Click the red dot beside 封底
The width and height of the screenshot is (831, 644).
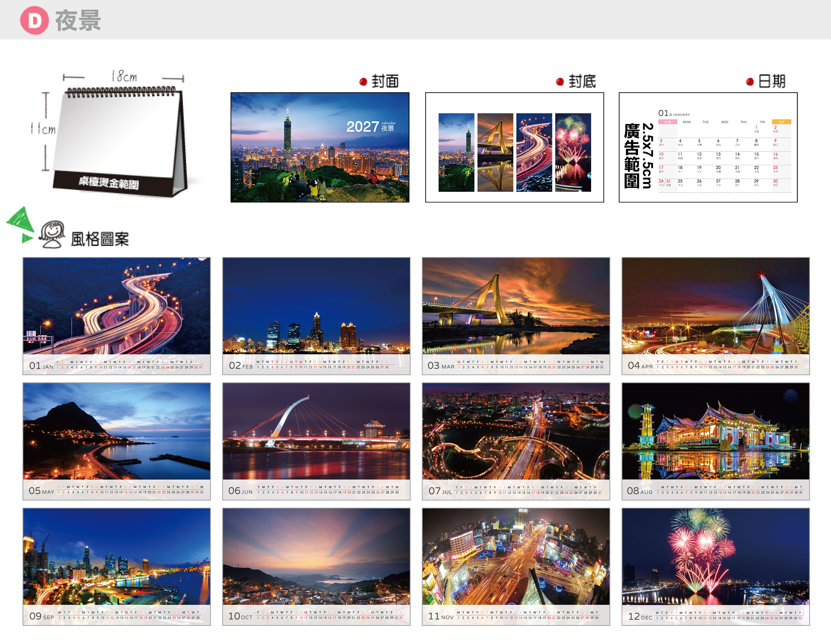560,82
